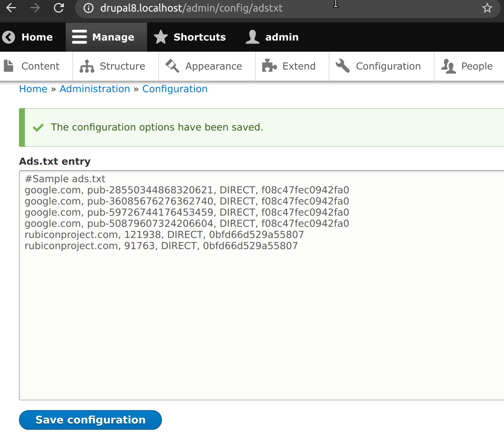Open the Manage menu
Image resolution: width=504 pixels, height=435 pixels.
pos(106,37)
